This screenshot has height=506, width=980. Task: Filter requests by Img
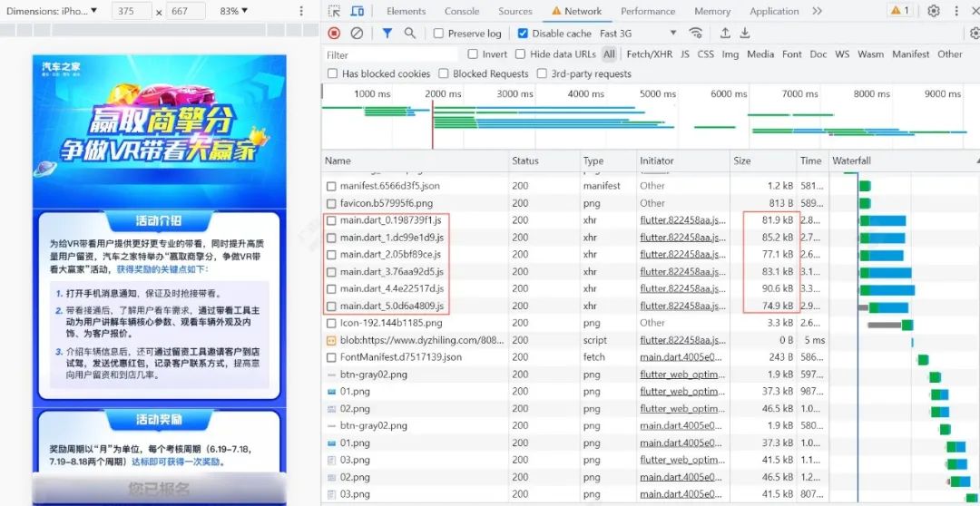click(730, 54)
